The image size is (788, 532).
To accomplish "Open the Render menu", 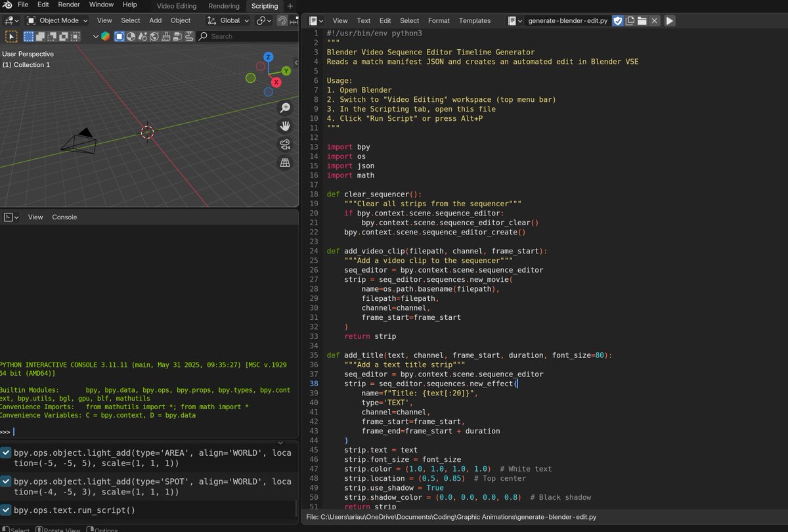I will [69, 5].
